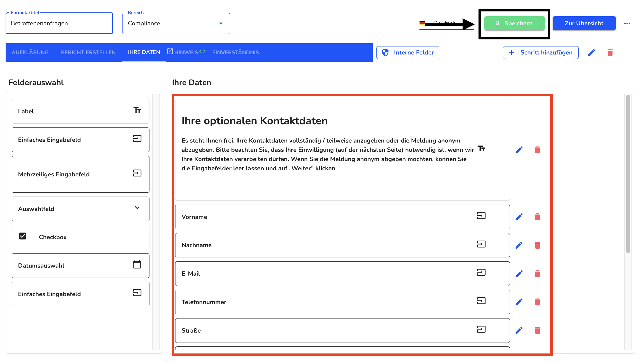Save the form with Speichern

point(514,23)
